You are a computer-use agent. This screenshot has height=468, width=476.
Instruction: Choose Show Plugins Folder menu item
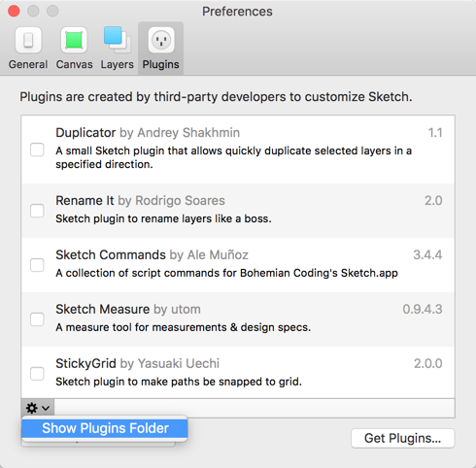105,428
